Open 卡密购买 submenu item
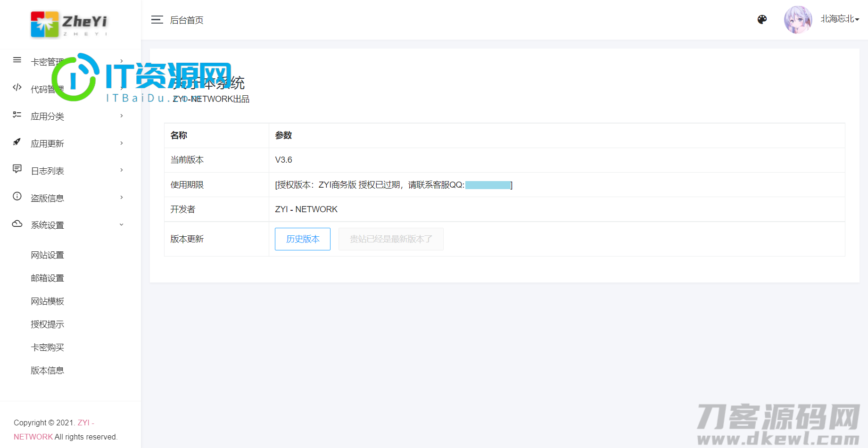 click(47, 348)
